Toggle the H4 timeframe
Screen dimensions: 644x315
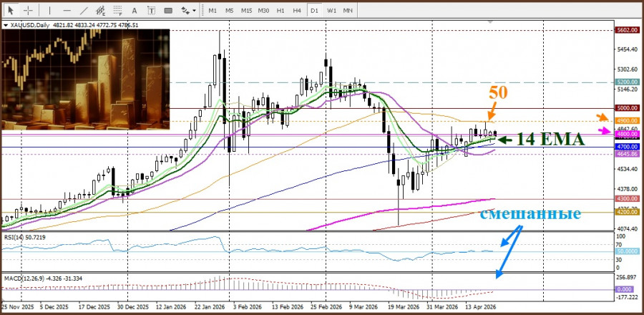(297, 11)
